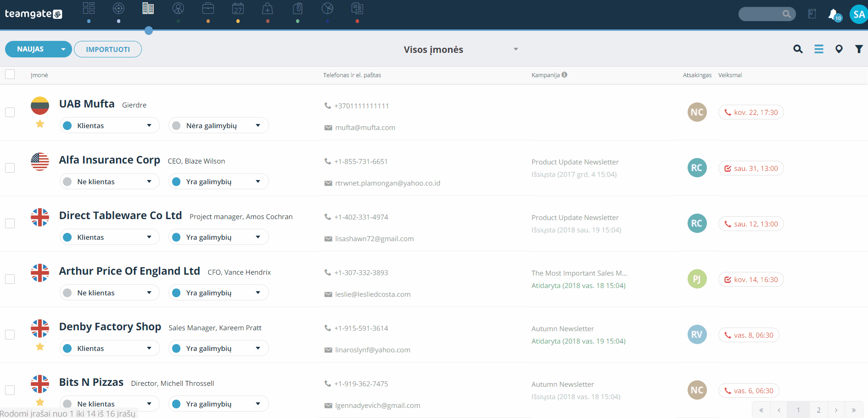Open the companies building icon
The width and height of the screenshot is (868, 418).
[148, 8]
